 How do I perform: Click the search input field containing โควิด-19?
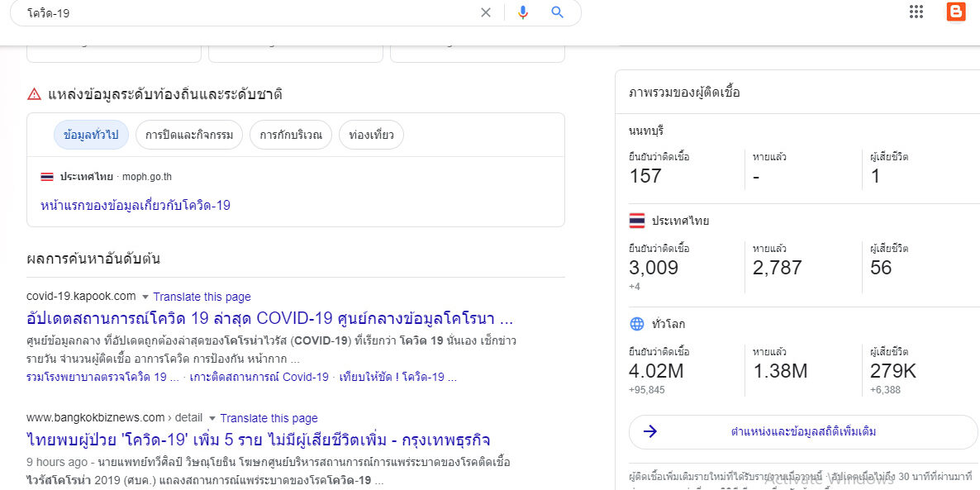(248, 13)
